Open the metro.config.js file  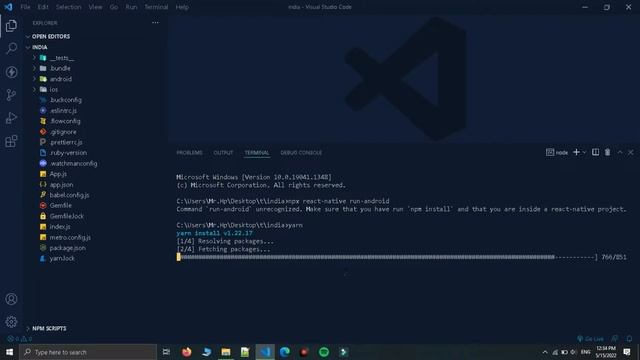[x=70, y=237]
